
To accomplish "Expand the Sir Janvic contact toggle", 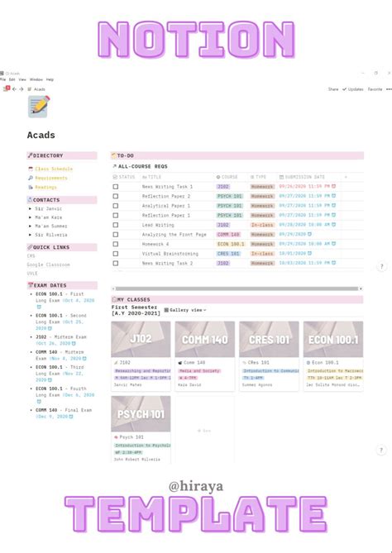I will point(30,209).
